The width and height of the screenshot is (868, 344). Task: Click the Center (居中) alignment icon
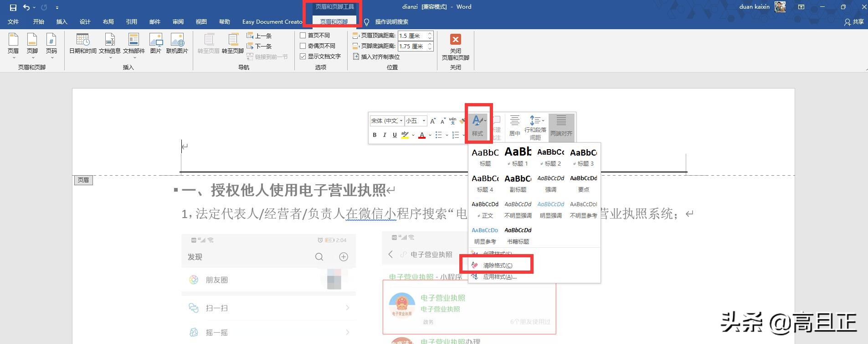(514, 125)
